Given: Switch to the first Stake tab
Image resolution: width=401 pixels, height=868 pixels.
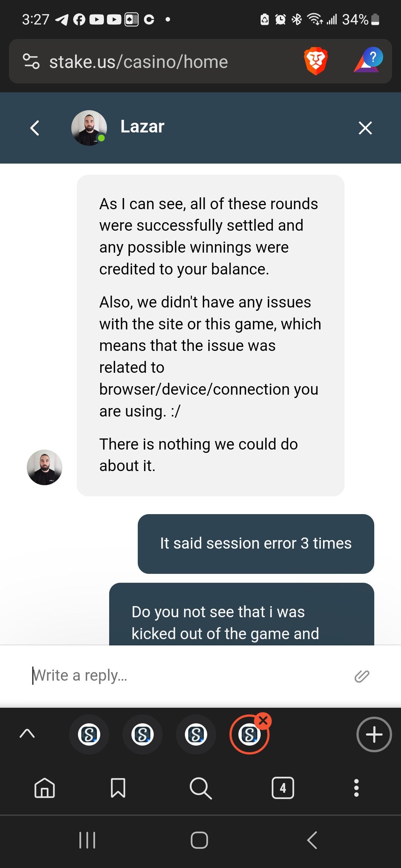Looking at the screenshot, I should (x=89, y=734).
